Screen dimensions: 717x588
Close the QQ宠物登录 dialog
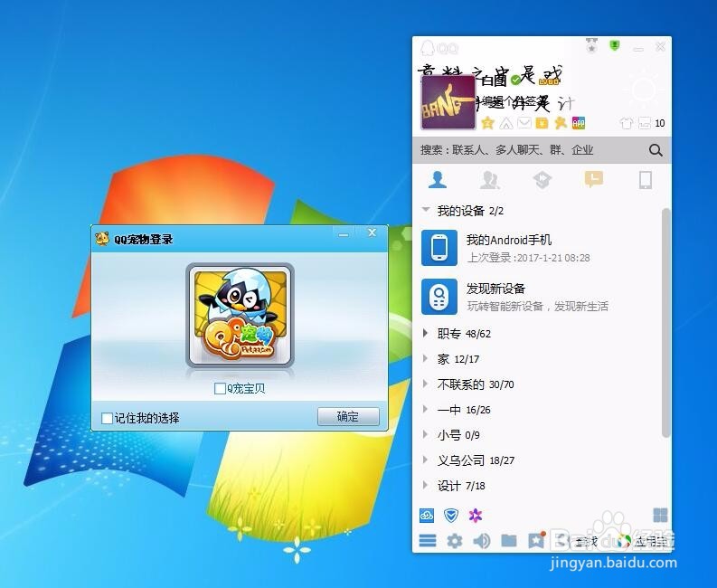pos(373,232)
